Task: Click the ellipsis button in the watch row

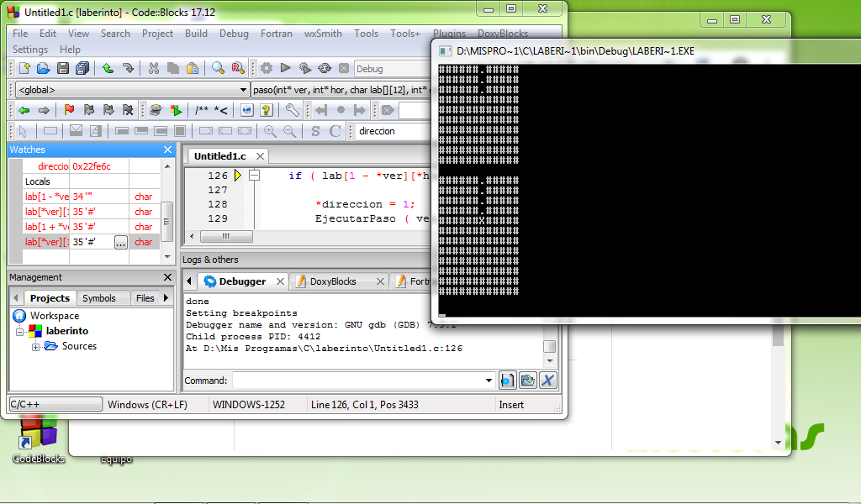Action: (x=121, y=242)
